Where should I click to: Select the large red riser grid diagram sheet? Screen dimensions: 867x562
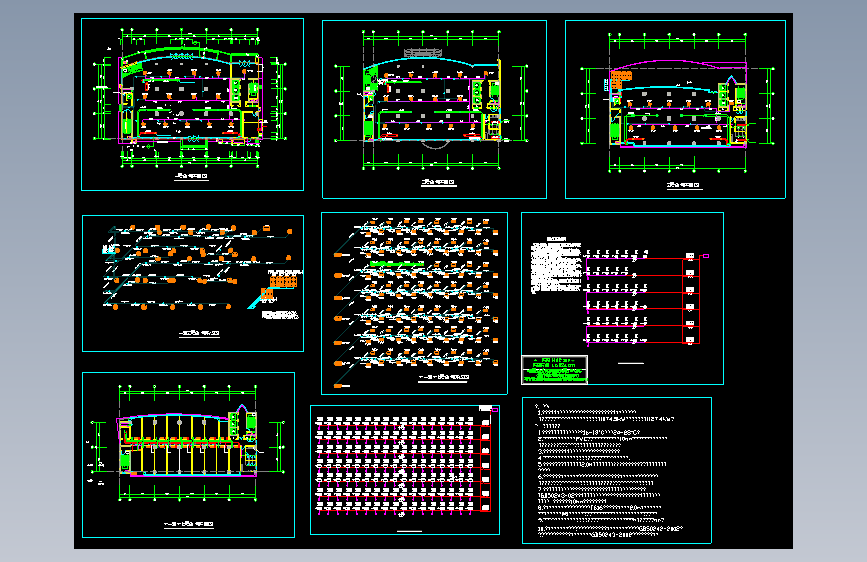(x=405, y=470)
